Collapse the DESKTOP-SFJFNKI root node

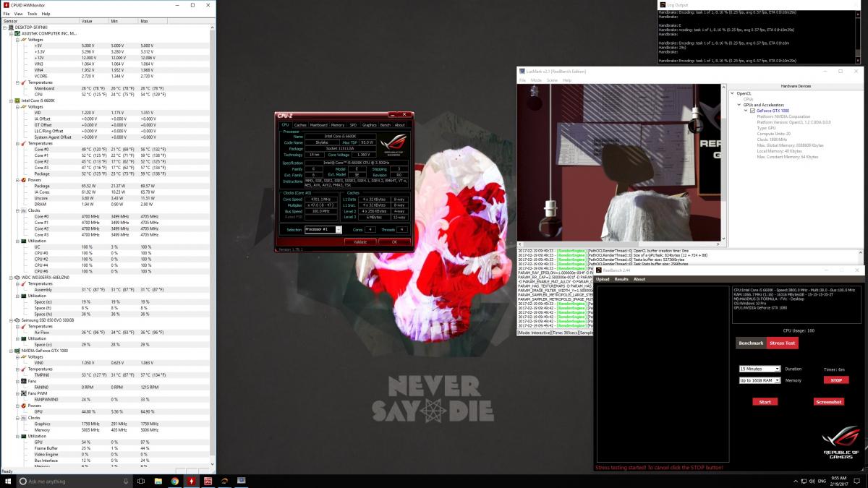tap(5, 27)
